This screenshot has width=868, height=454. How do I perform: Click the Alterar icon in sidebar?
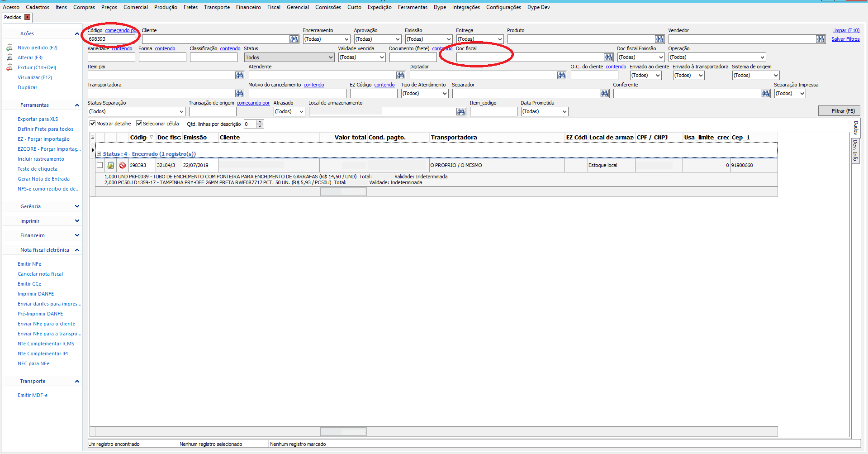pyautogui.click(x=9, y=57)
